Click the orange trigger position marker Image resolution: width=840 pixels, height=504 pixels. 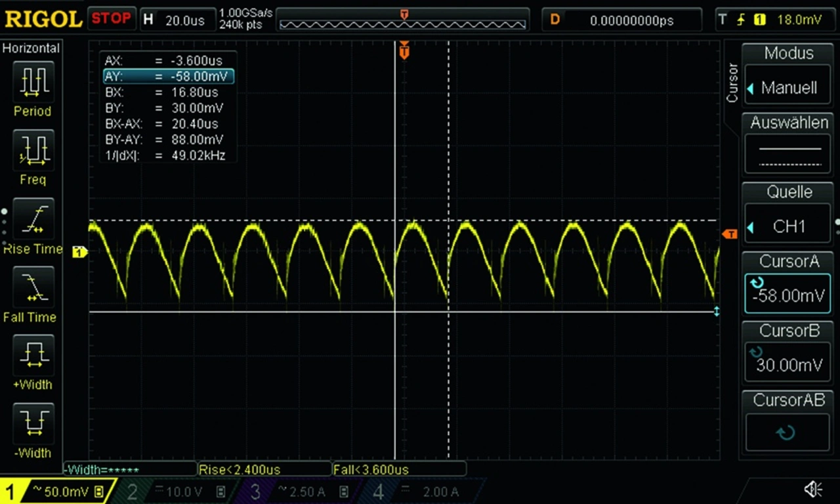point(404,51)
